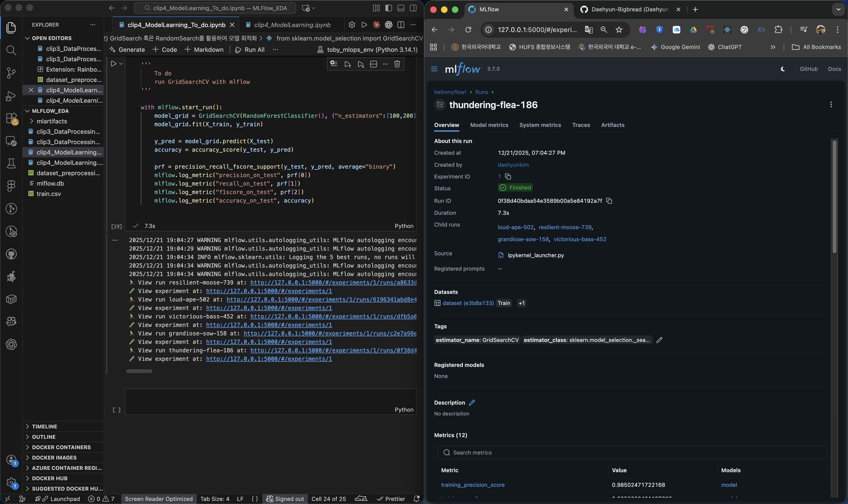The height and width of the screenshot is (504, 848).
Task: Collapse the OPEN EDITORS section
Action: [52, 38]
